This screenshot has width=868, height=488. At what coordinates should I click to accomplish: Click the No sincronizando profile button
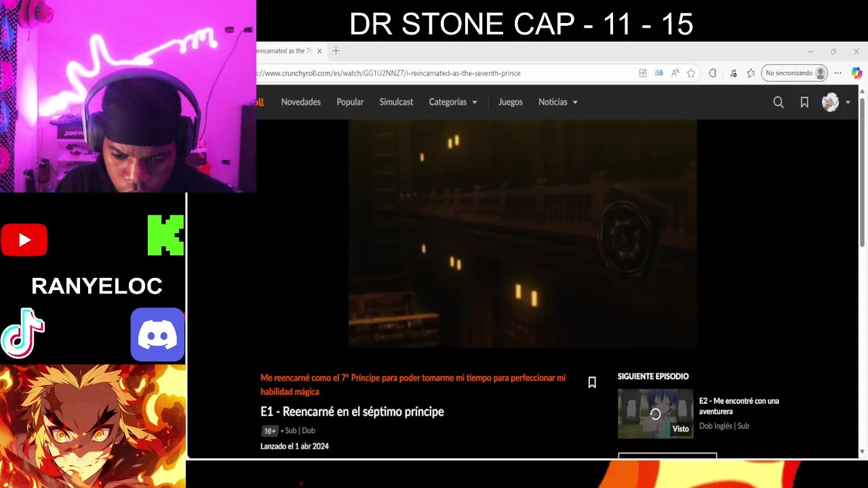pyautogui.click(x=795, y=73)
